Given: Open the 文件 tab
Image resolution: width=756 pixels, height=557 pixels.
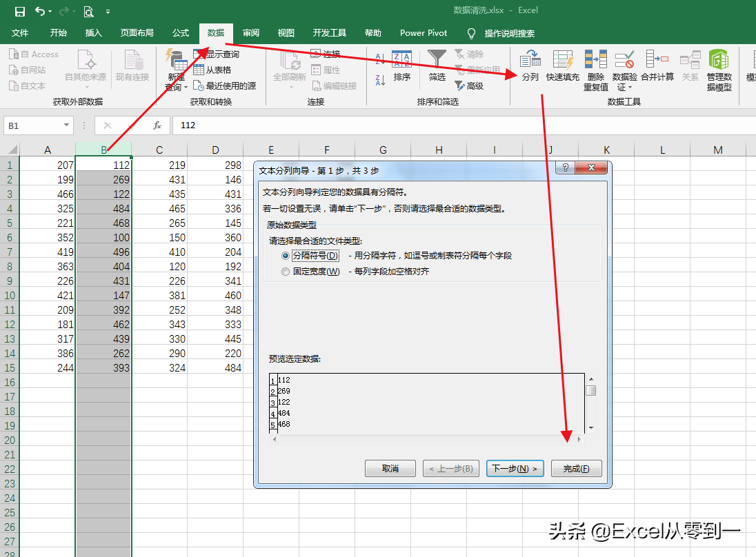Looking at the screenshot, I should (20, 33).
